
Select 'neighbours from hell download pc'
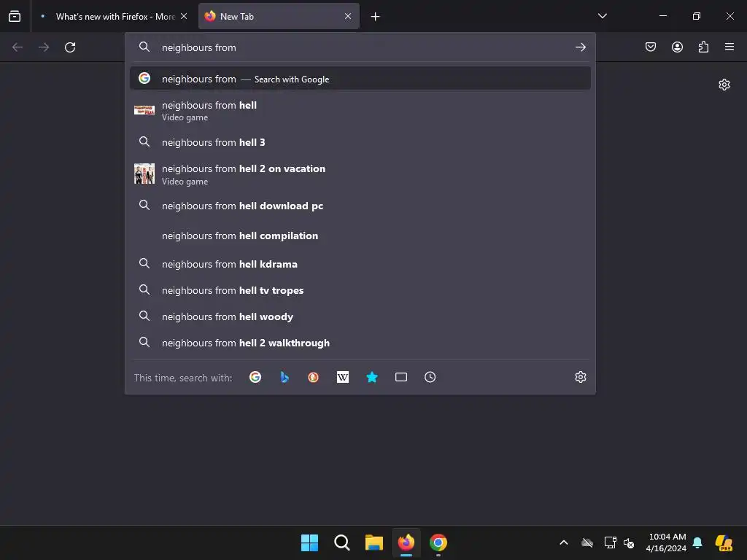tap(360, 206)
